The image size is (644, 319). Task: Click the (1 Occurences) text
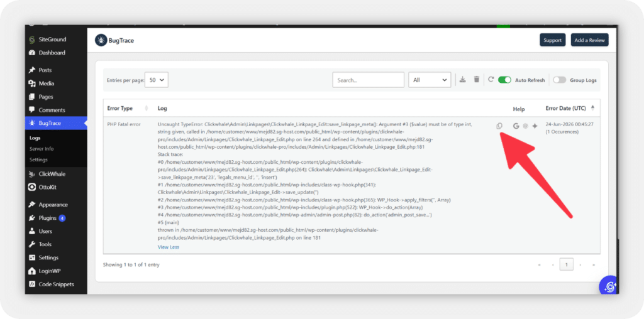point(562,132)
